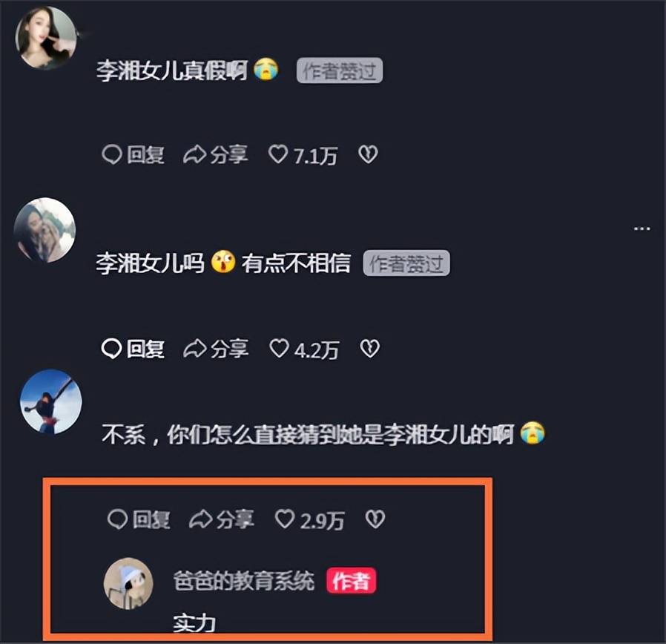This screenshot has width=666, height=644.
Task: Share the comment with 7.1万 likes
Action: click(216, 154)
